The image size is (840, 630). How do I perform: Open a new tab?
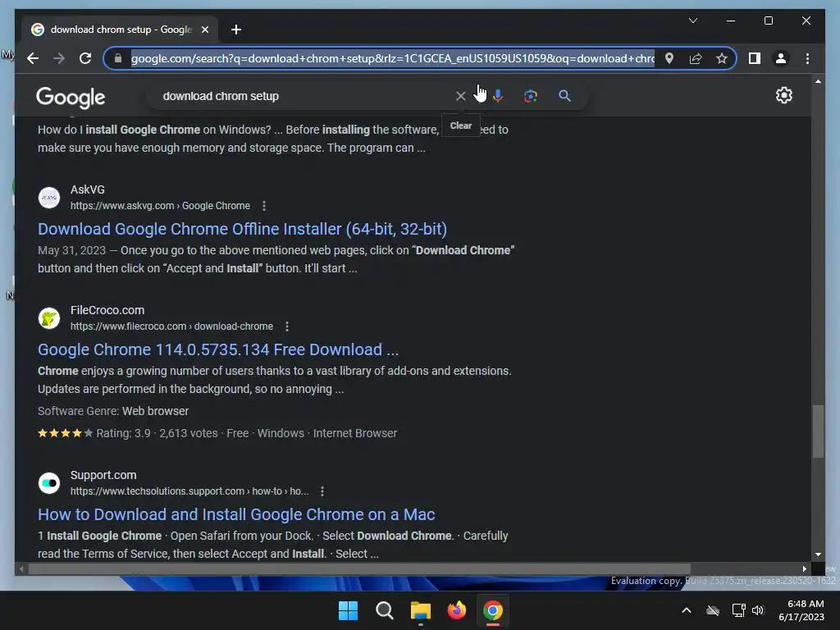(235, 30)
